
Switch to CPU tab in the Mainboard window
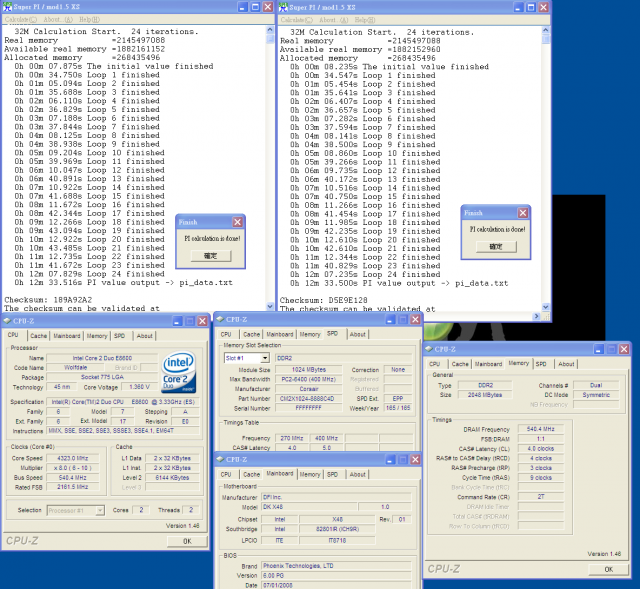pos(226,474)
